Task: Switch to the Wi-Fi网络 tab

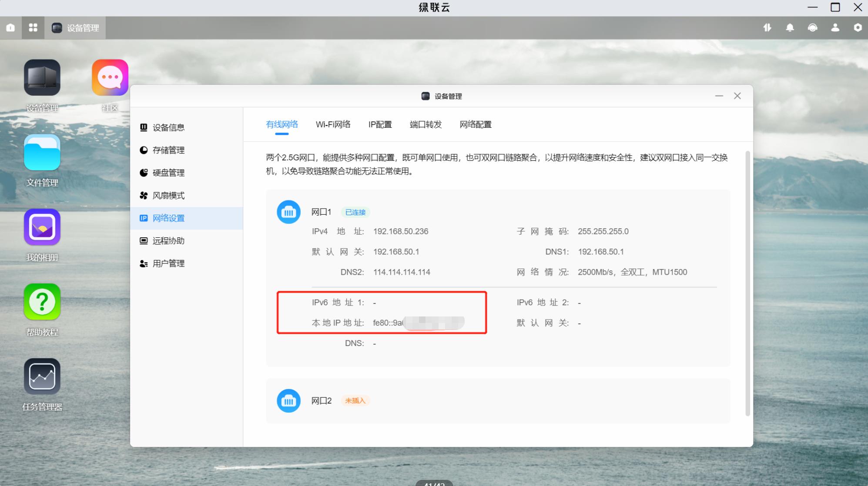Action: (x=333, y=124)
